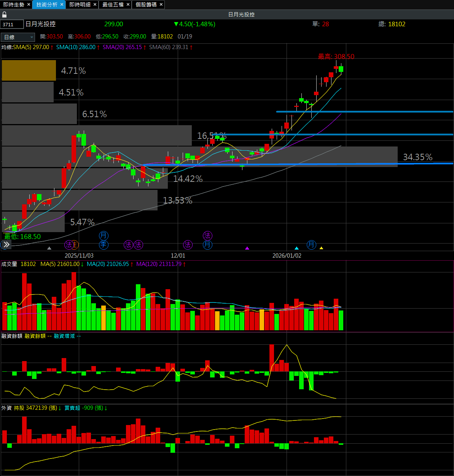
Task: Click the unlock padlock icon
Action: tap(5, 14)
